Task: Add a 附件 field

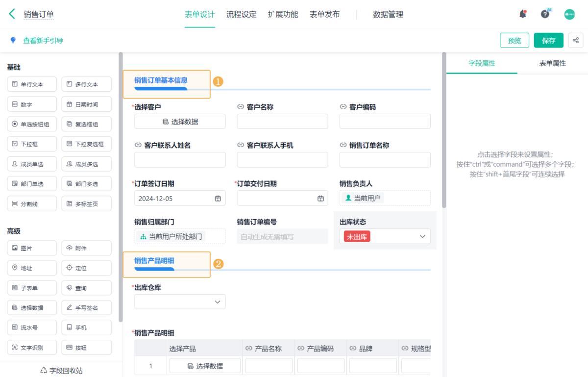Action: 87,248
